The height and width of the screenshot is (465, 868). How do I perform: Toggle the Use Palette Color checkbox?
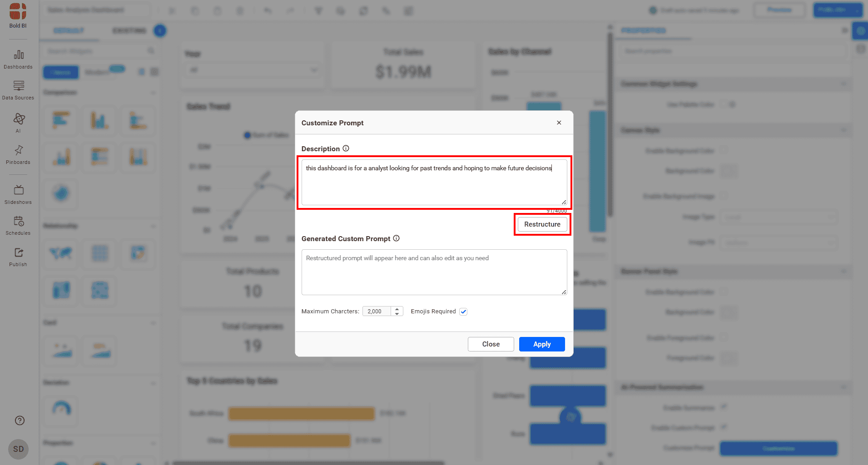pos(724,104)
